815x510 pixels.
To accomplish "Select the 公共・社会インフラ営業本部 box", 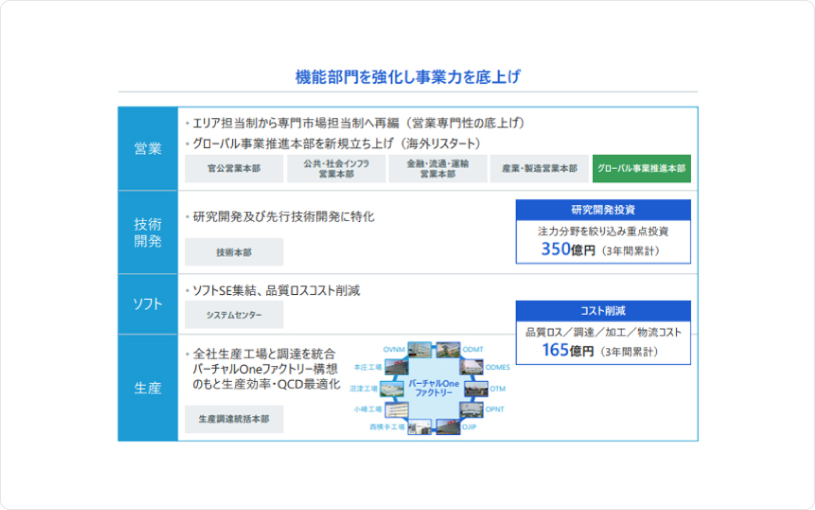I will tap(336, 168).
